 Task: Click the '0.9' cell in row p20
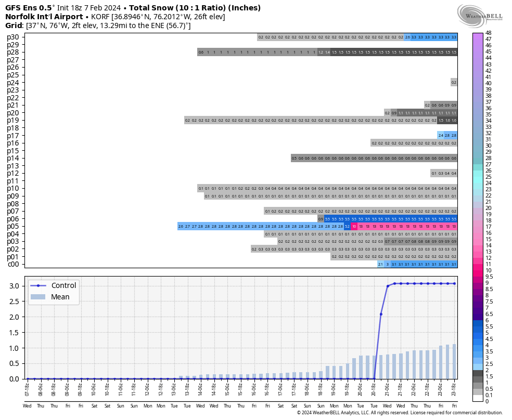[x=394, y=113]
